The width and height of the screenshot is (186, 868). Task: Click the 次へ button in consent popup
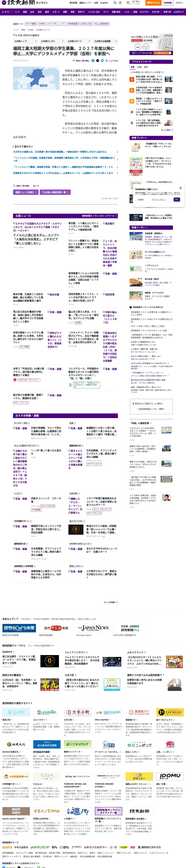pos(177,199)
